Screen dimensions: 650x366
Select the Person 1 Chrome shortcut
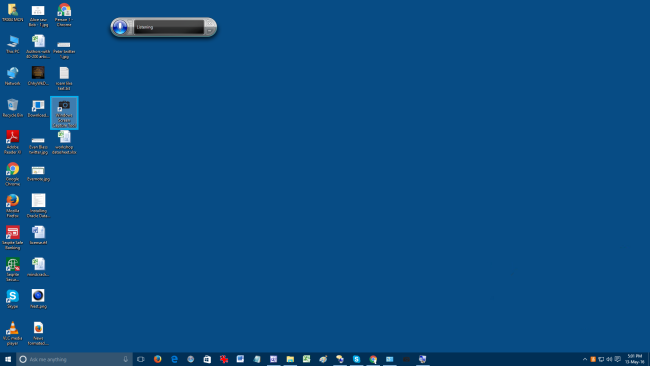pyautogui.click(x=64, y=15)
